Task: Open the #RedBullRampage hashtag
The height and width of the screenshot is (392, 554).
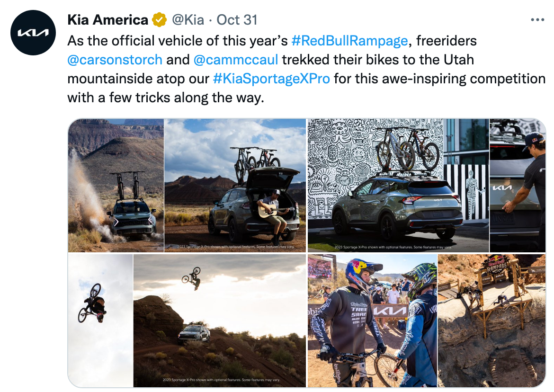Action: click(x=350, y=41)
